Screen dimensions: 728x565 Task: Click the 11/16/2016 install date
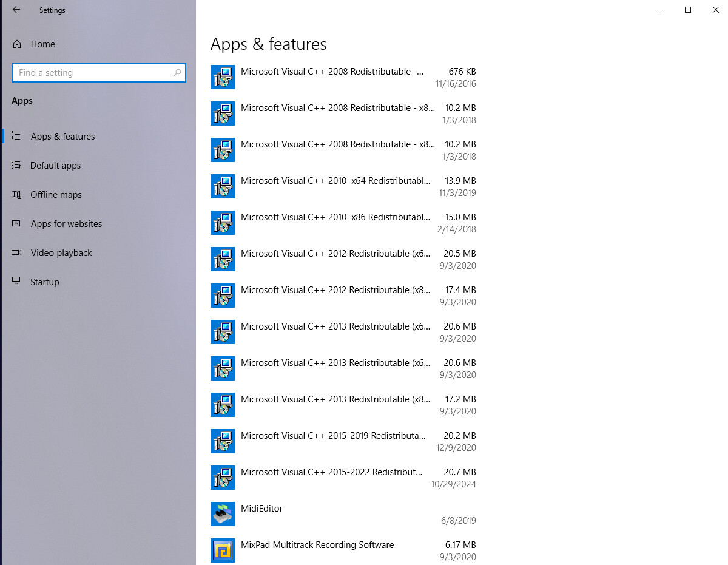pyautogui.click(x=456, y=84)
